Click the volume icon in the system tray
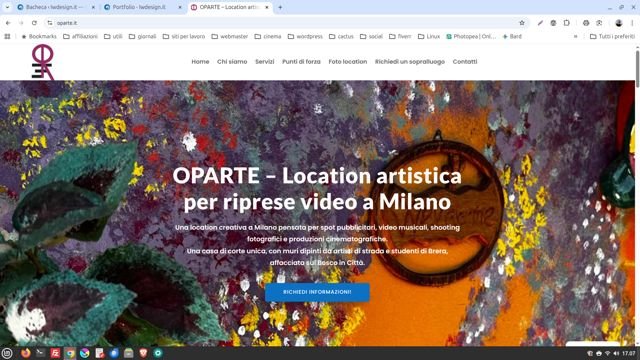Image resolution: width=640 pixels, height=360 pixels. [616, 353]
